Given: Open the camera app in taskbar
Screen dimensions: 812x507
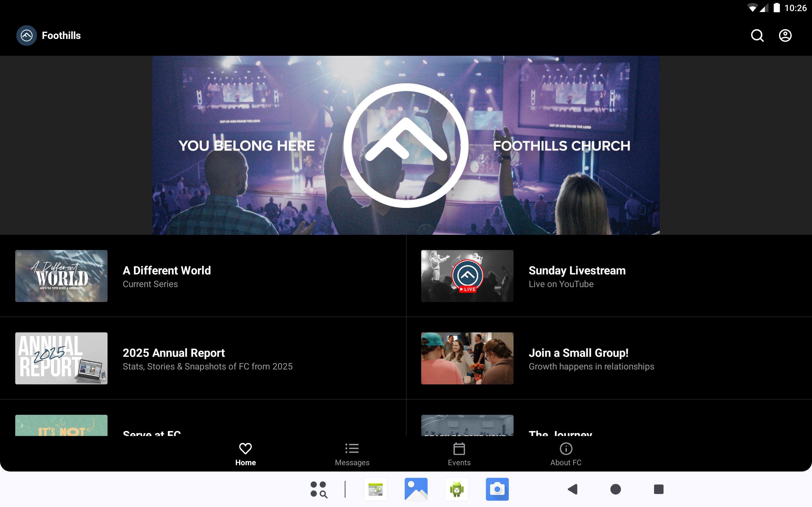Looking at the screenshot, I should pyautogui.click(x=497, y=489).
